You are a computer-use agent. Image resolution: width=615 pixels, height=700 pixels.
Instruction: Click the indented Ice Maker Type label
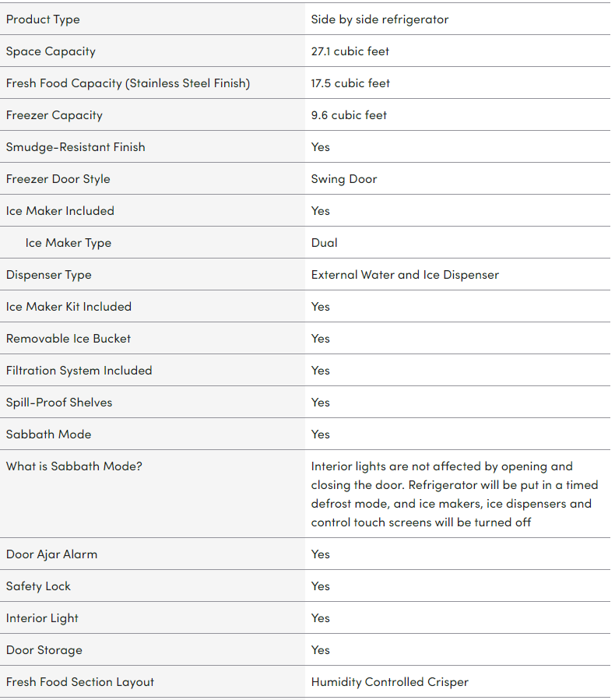pos(69,243)
